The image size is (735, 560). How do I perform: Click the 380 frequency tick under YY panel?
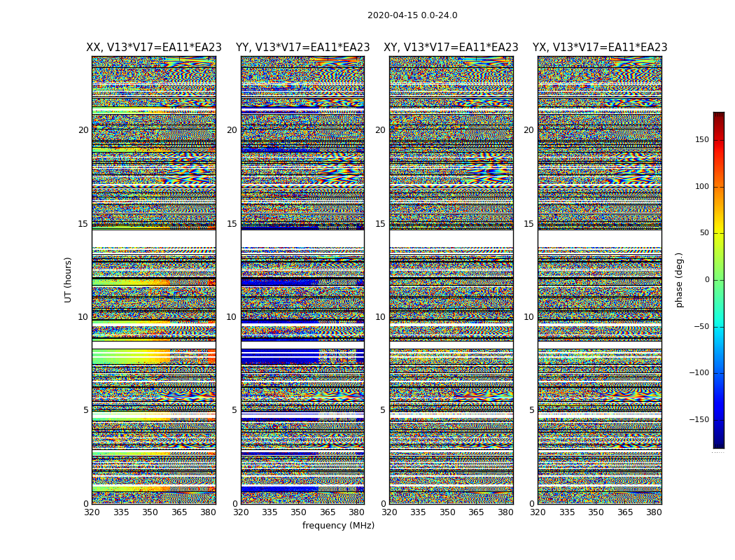357,512
